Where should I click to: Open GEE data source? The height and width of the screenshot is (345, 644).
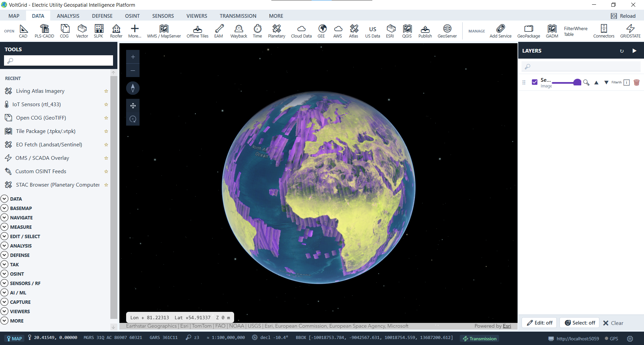pos(321,31)
